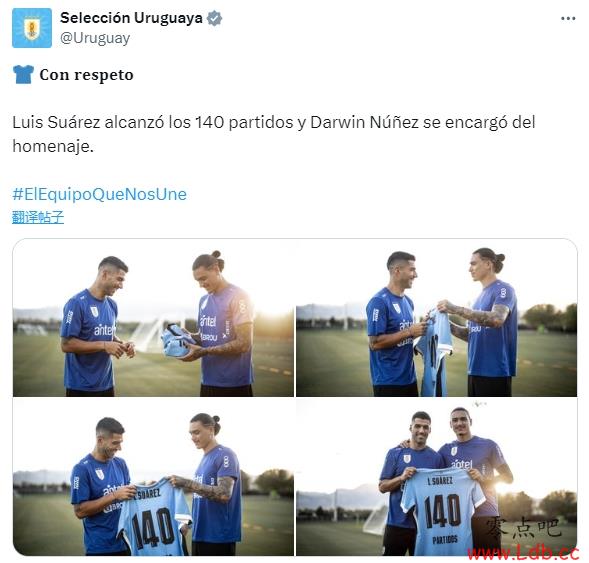Click the 零点吧 watermark text
Screen dimensions: 589x563
(x=523, y=527)
